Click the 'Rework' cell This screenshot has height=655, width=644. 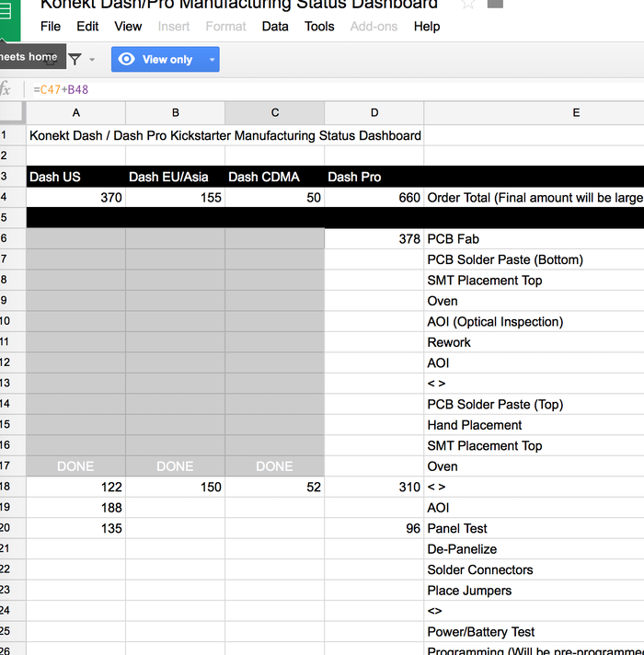[535, 342]
